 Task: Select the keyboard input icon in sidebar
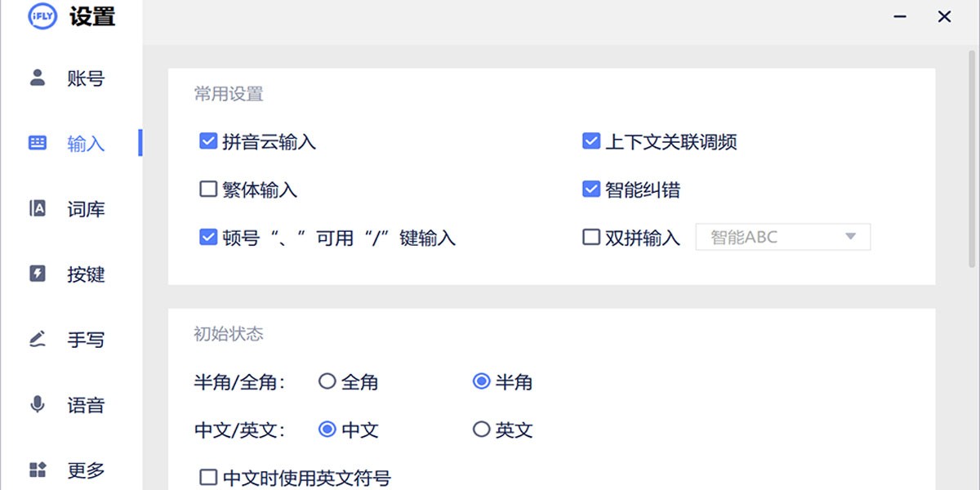click(x=38, y=142)
